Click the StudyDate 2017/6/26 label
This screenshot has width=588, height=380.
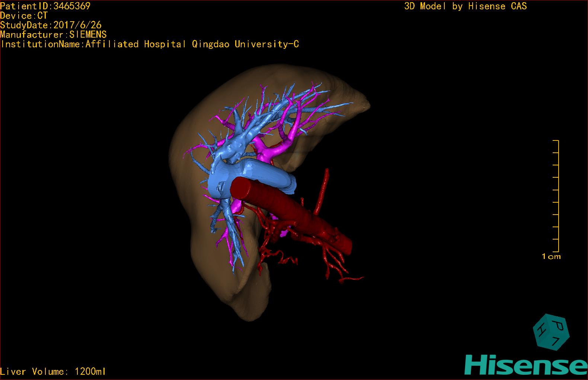pyautogui.click(x=51, y=25)
